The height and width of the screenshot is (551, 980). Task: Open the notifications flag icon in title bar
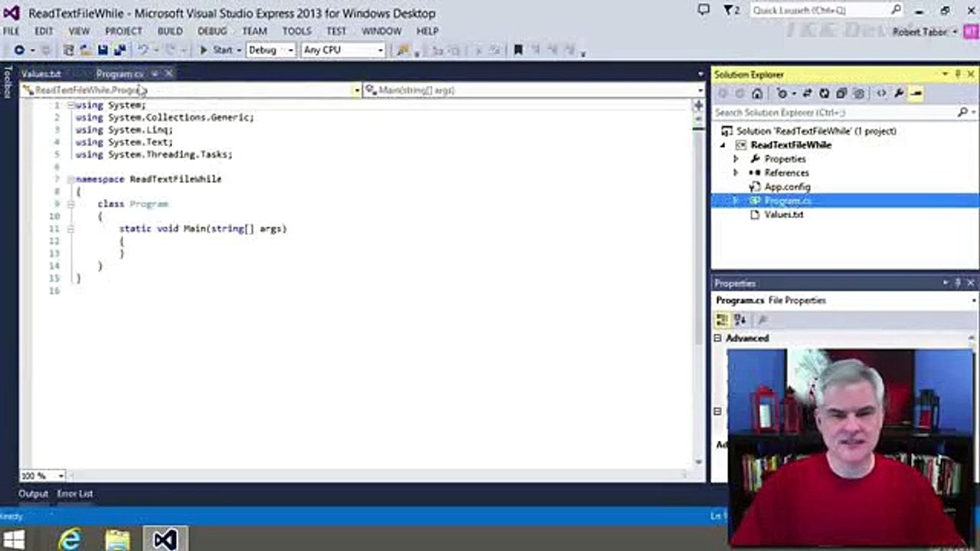click(x=731, y=11)
